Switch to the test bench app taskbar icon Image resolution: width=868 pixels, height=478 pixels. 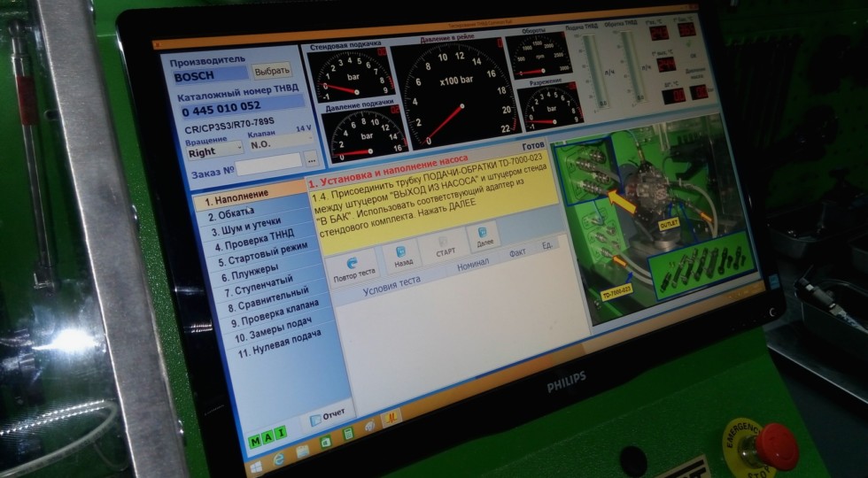391,417
